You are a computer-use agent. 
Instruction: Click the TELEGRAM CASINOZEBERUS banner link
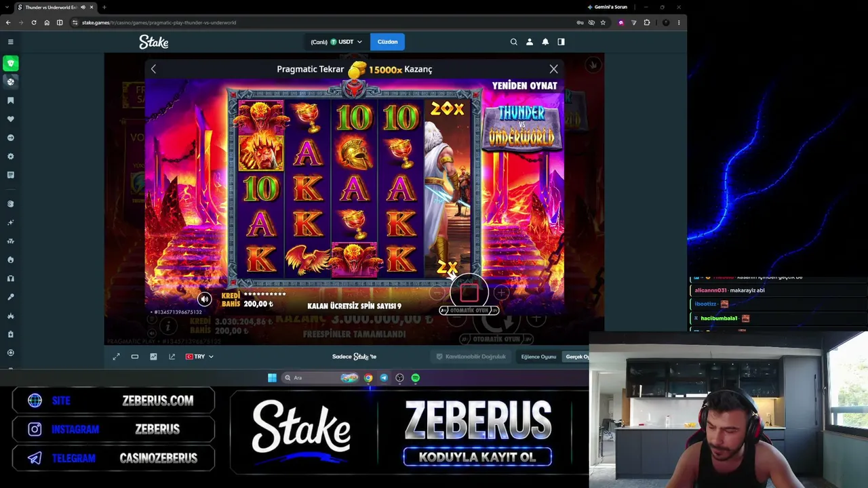coord(113,458)
